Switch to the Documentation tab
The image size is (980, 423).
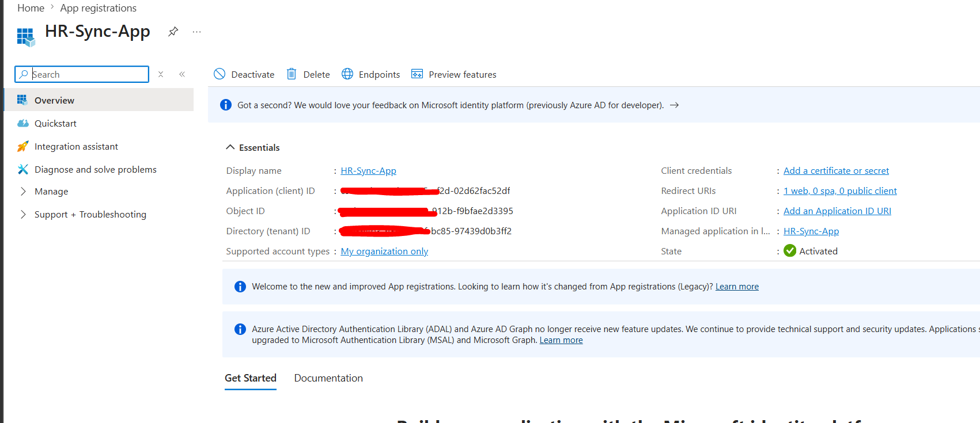coord(328,378)
